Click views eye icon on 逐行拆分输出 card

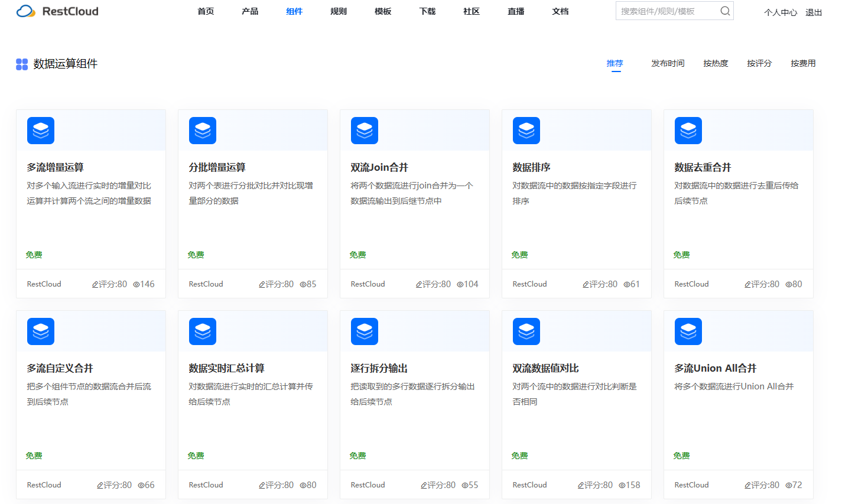(465, 486)
